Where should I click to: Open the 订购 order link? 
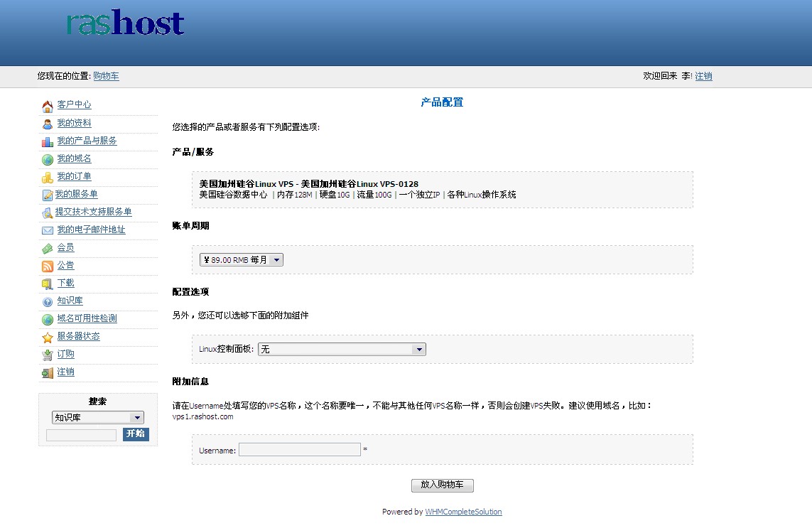click(66, 353)
